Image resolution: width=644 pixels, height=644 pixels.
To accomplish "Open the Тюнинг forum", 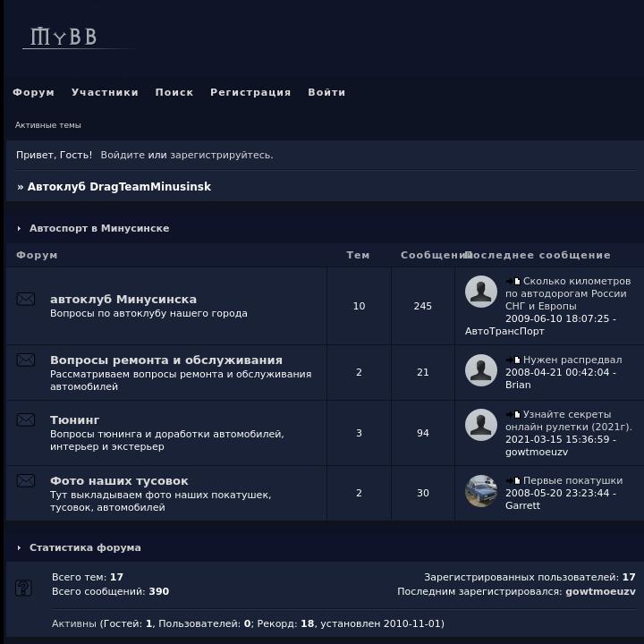I will pos(75,419).
